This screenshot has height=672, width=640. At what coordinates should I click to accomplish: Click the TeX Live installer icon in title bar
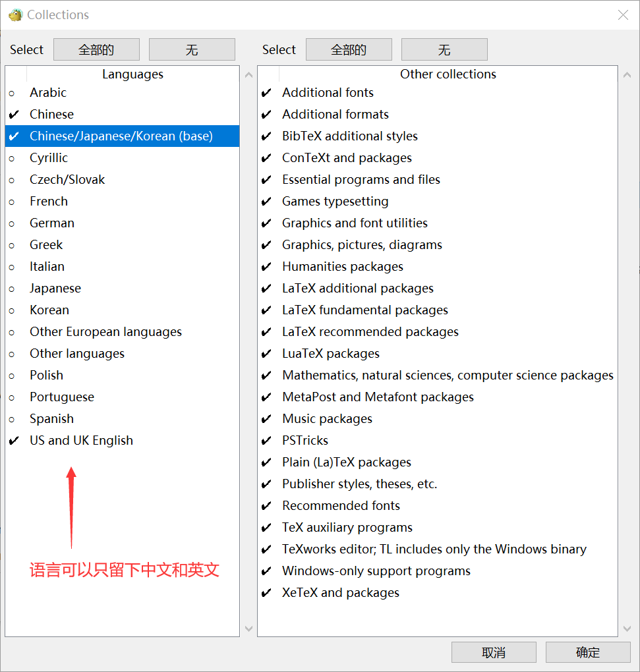click(15, 15)
